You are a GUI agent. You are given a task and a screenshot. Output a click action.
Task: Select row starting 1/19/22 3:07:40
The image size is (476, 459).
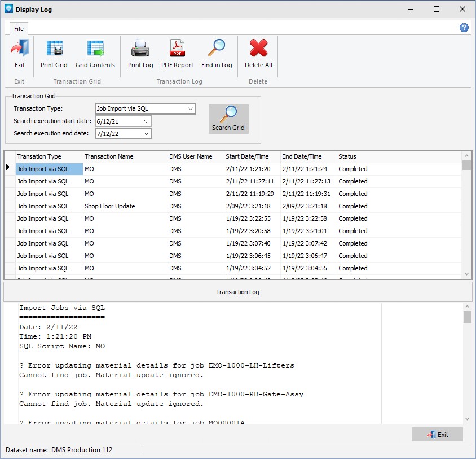pos(233,243)
